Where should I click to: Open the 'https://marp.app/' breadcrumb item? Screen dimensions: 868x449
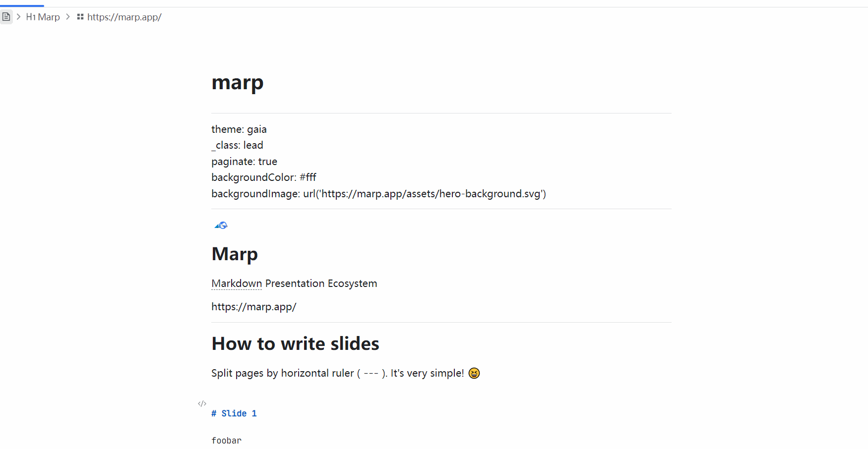(x=124, y=17)
